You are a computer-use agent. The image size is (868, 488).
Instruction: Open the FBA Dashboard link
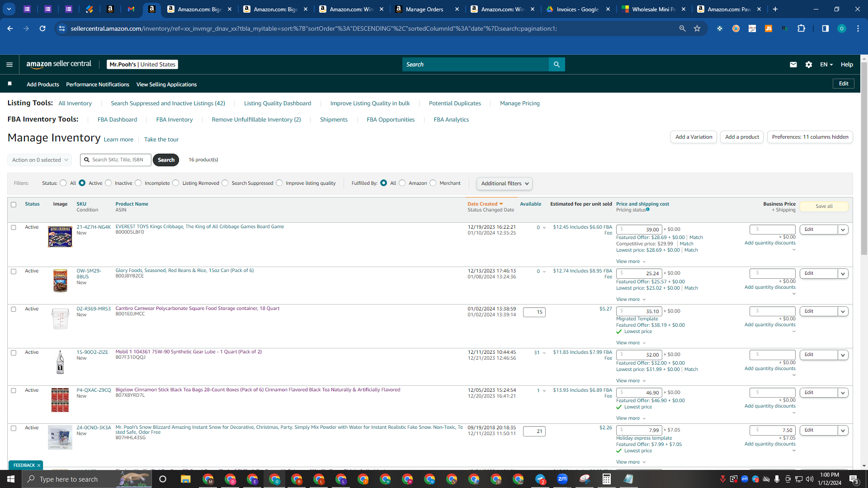click(117, 120)
